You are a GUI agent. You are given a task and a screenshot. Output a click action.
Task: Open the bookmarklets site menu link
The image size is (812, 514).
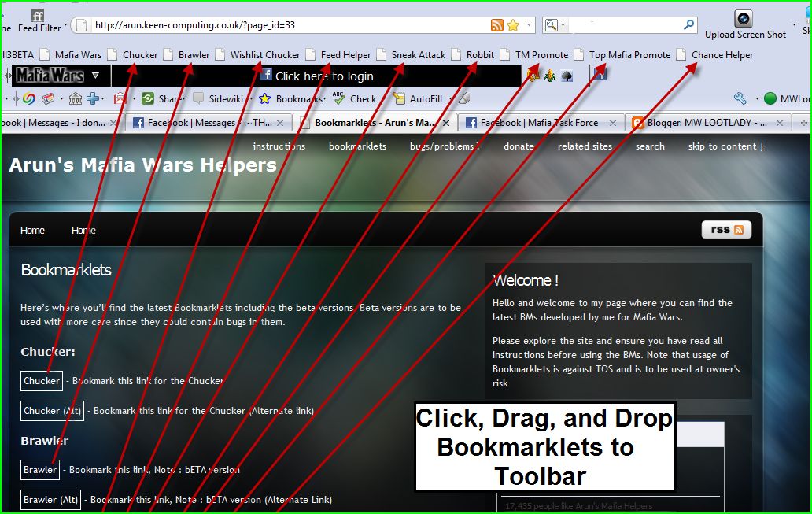tap(357, 146)
